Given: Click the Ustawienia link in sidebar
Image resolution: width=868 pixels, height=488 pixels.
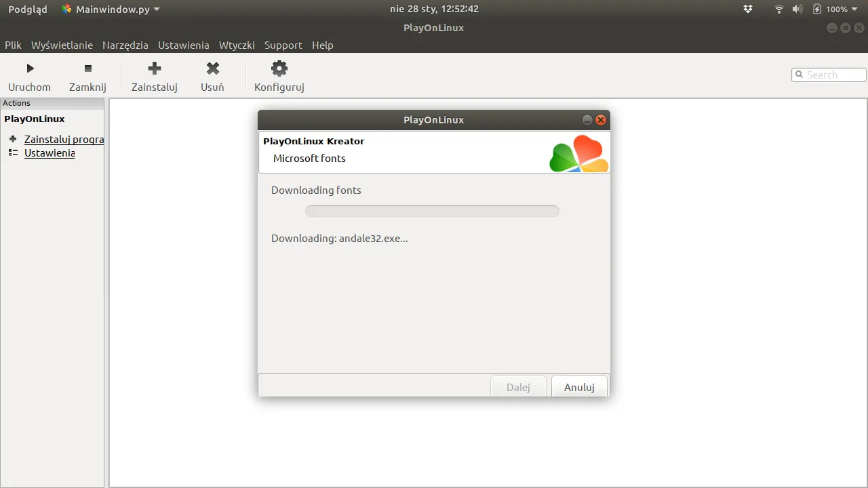Looking at the screenshot, I should coord(50,153).
